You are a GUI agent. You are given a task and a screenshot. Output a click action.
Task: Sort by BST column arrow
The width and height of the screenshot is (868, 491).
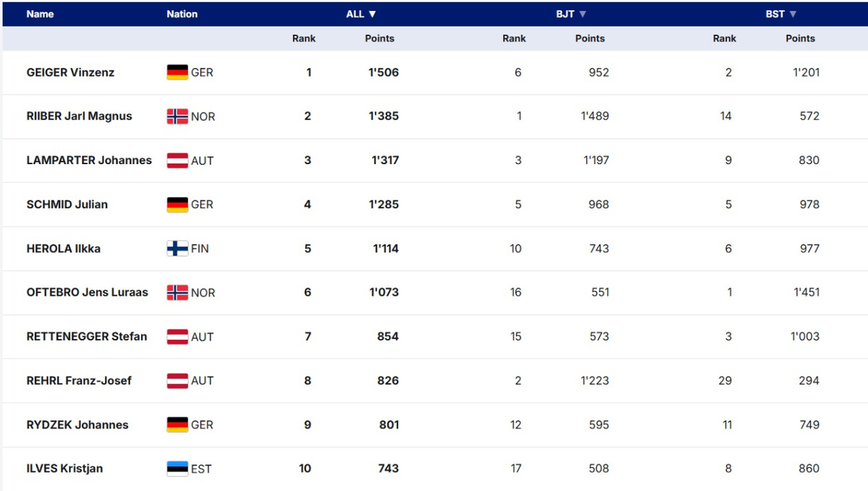click(x=793, y=14)
